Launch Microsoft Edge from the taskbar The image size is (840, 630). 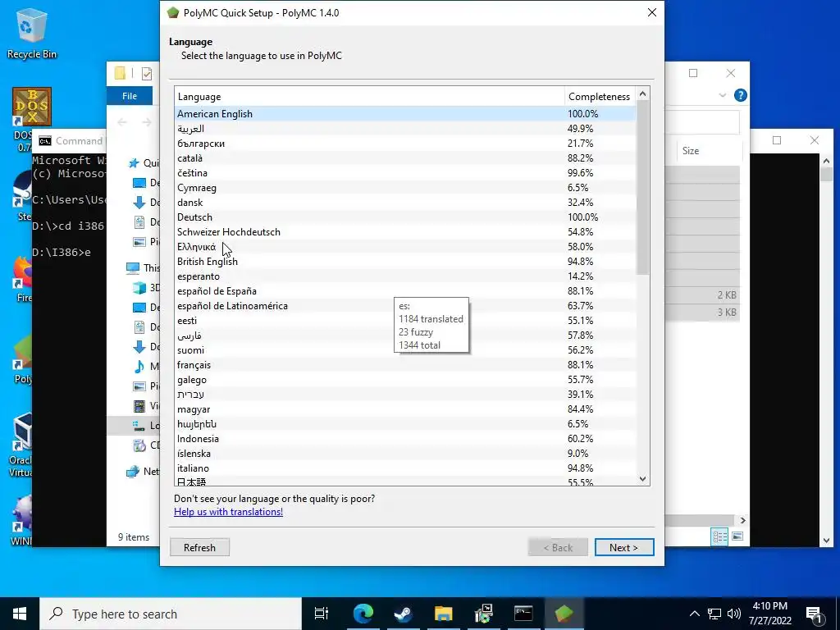363,614
